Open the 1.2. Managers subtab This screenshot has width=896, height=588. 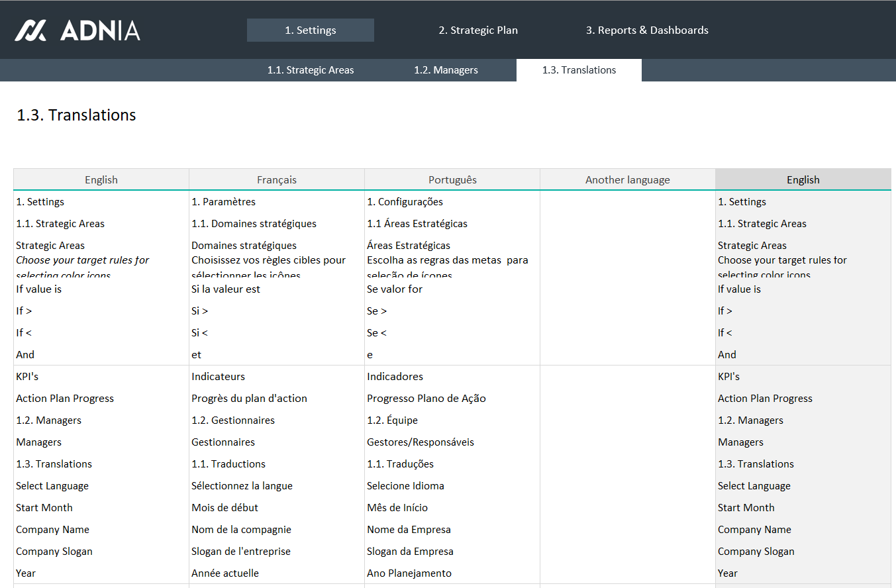click(446, 70)
